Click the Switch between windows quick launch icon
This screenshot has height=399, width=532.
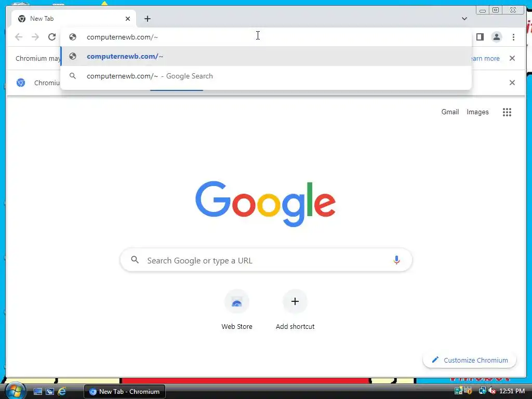[49, 392]
